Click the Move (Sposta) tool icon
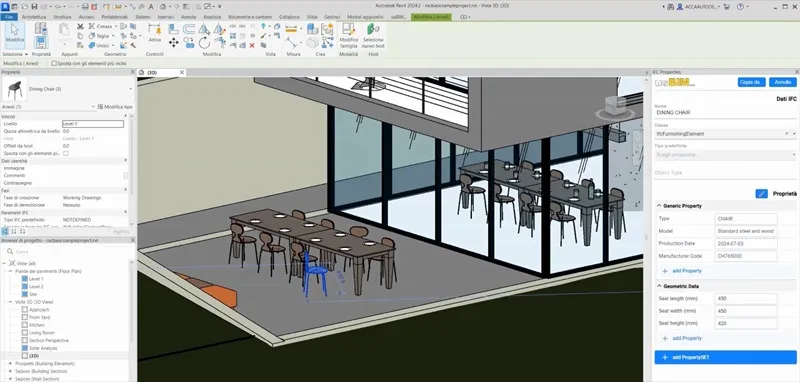The image size is (800, 382). [173, 43]
